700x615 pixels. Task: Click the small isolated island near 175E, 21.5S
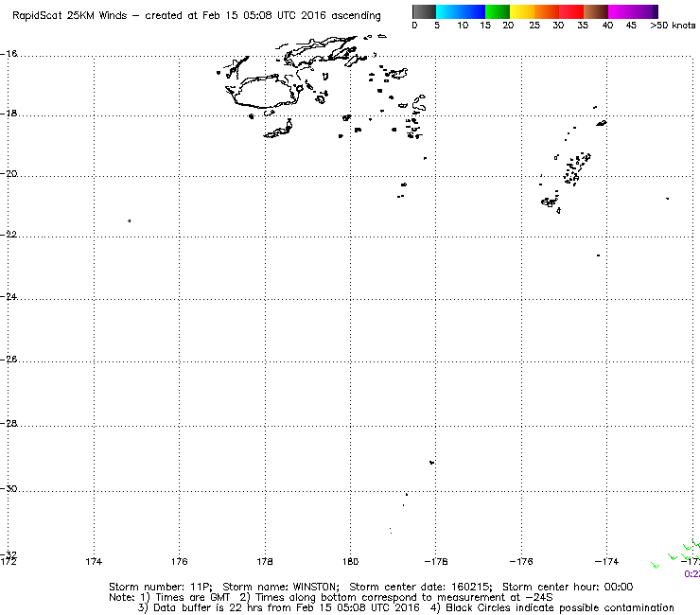tap(130, 220)
